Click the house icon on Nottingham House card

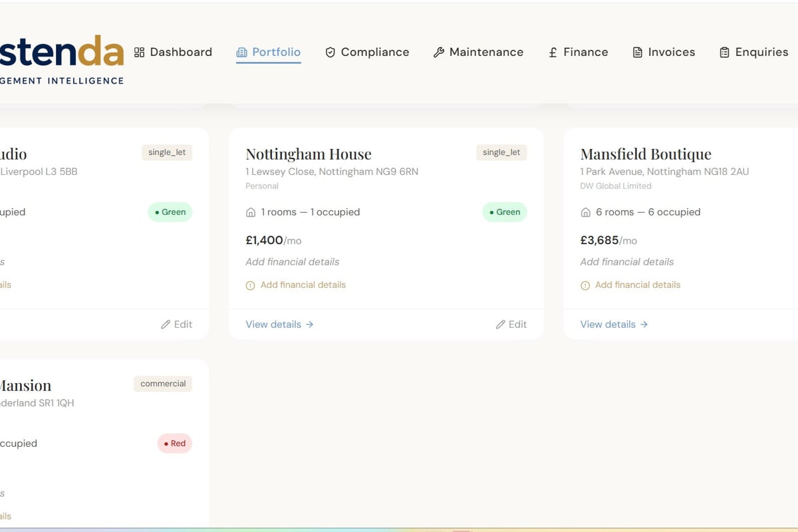click(251, 212)
